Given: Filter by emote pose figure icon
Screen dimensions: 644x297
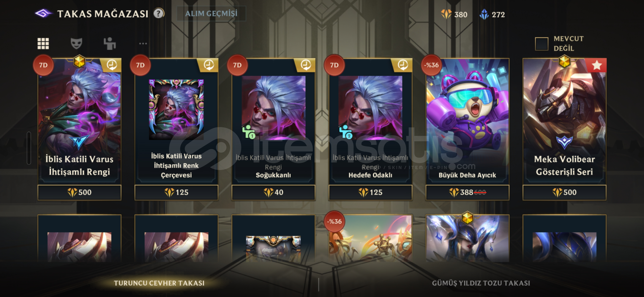Looking at the screenshot, I should point(110,43).
